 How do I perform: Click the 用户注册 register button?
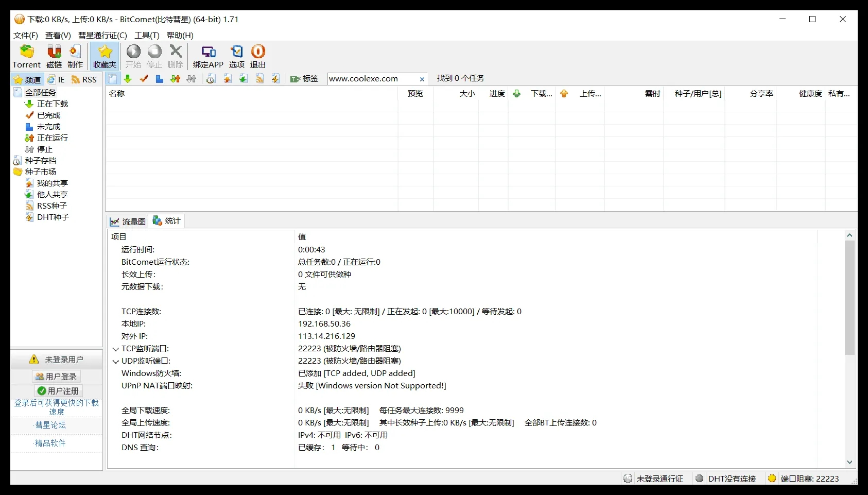(58, 391)
